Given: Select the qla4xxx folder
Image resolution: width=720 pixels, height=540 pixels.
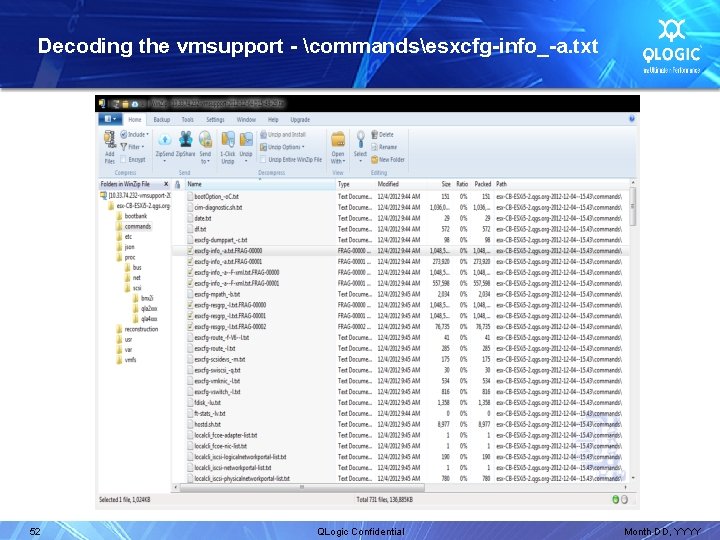Looking at the screenshot, I should tap(145, 319).
